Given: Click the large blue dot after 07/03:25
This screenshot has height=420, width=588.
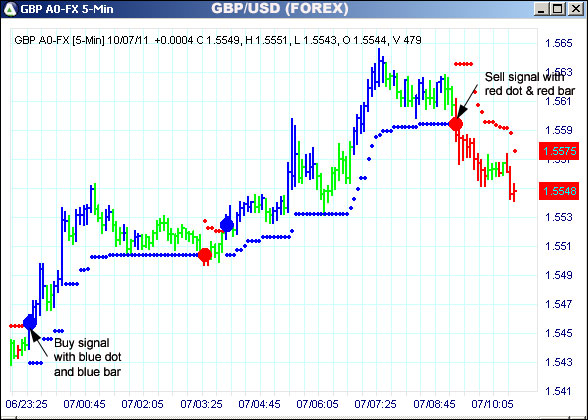Looking at the screenshot, I should pyautogui.click(x=227, y=225).
